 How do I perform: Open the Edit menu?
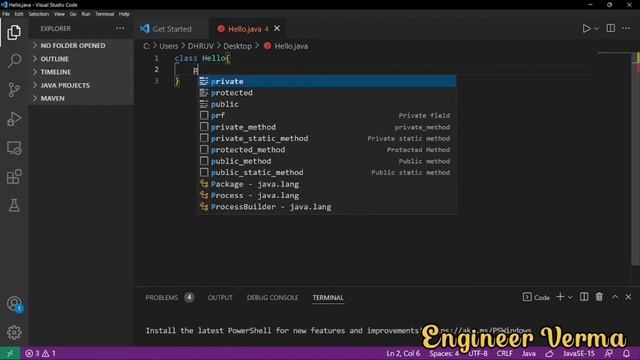tap(19, 14)
